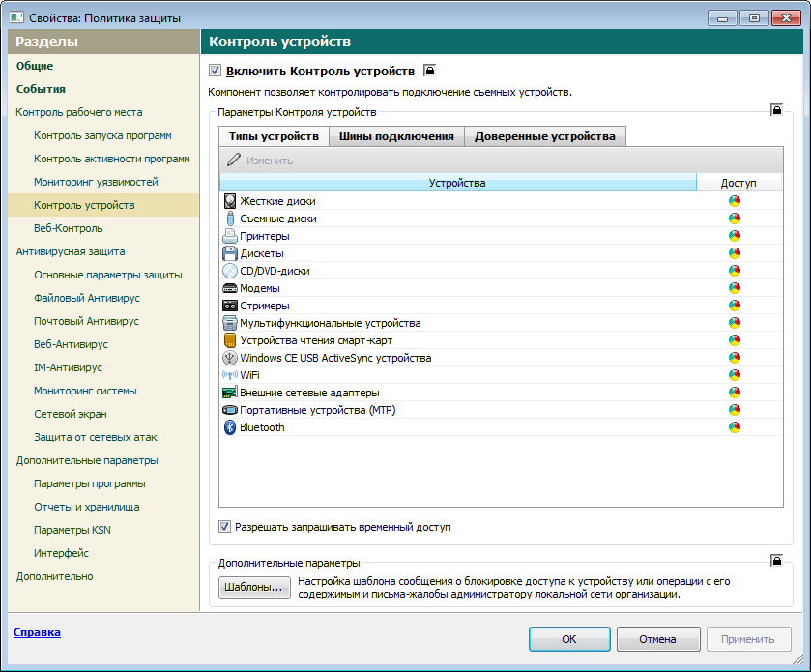Click the access status icon for Принтеры
The image size is (811, 672).
735,236
